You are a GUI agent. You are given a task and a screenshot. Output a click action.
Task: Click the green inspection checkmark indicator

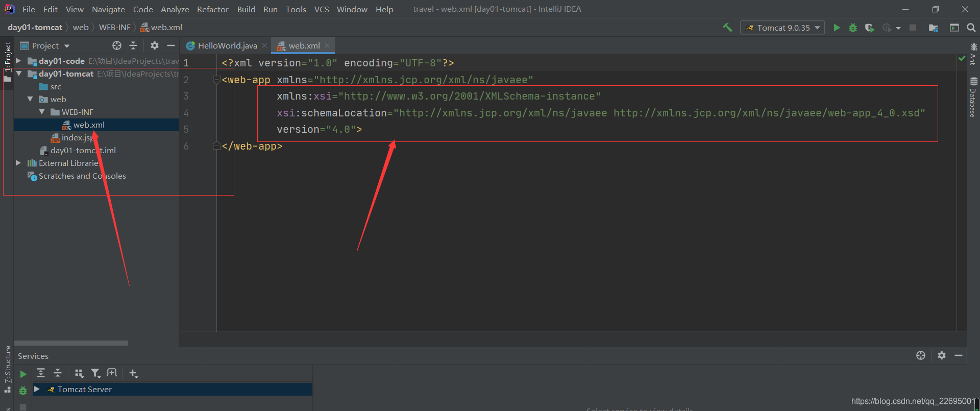point(962,59)
